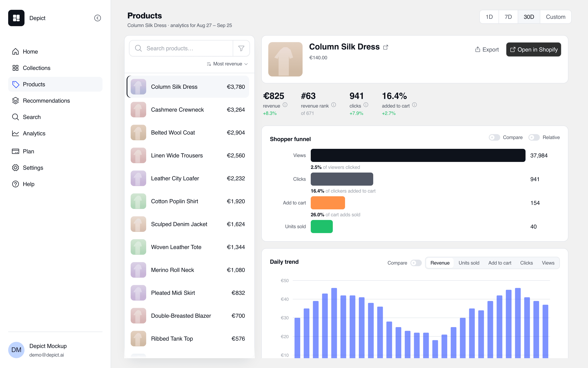This screenshot has height=368, width=588.
Task: Select Belted Wool Coat product row
Action: [188, 133]
